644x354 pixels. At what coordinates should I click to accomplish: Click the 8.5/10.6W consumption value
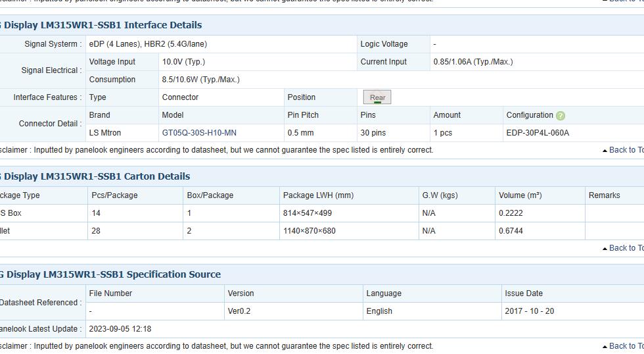tap(201, 80)
